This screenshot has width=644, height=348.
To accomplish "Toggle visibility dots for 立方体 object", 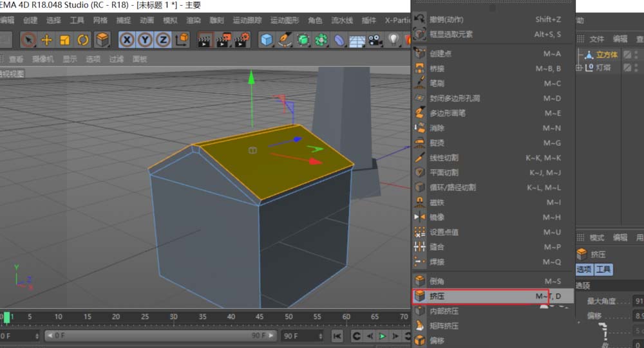I will click(636, 54).
